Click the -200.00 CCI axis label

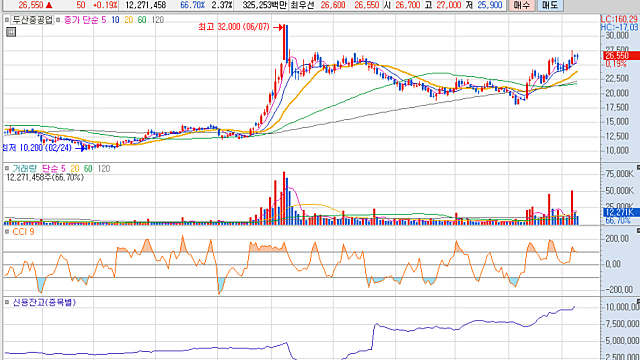618,289
